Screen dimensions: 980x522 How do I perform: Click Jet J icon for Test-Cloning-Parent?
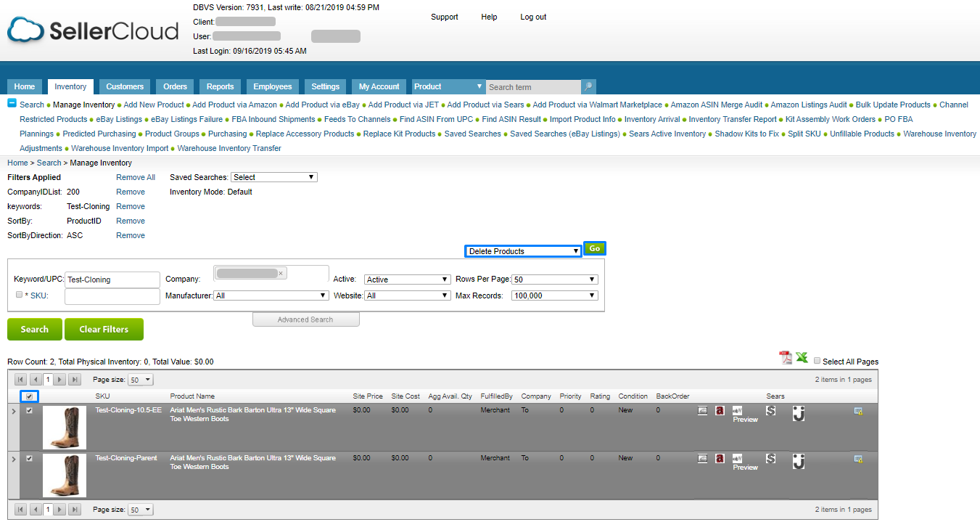799,461
